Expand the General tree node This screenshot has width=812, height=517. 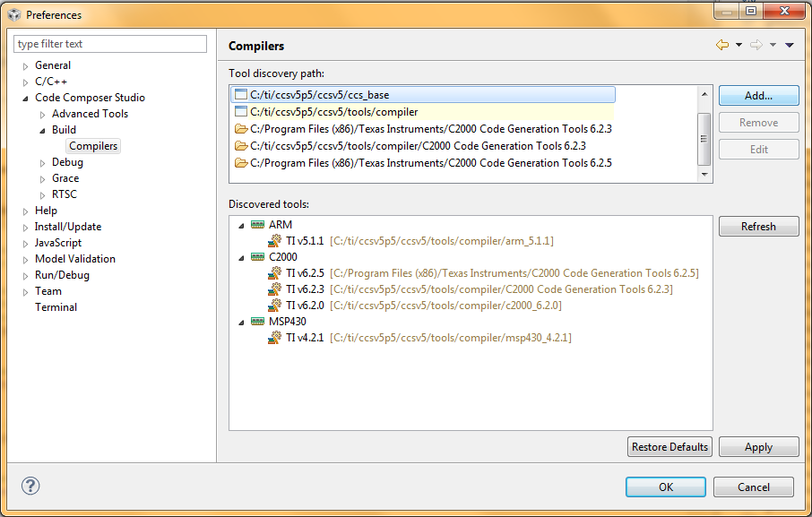click(25, 66)
